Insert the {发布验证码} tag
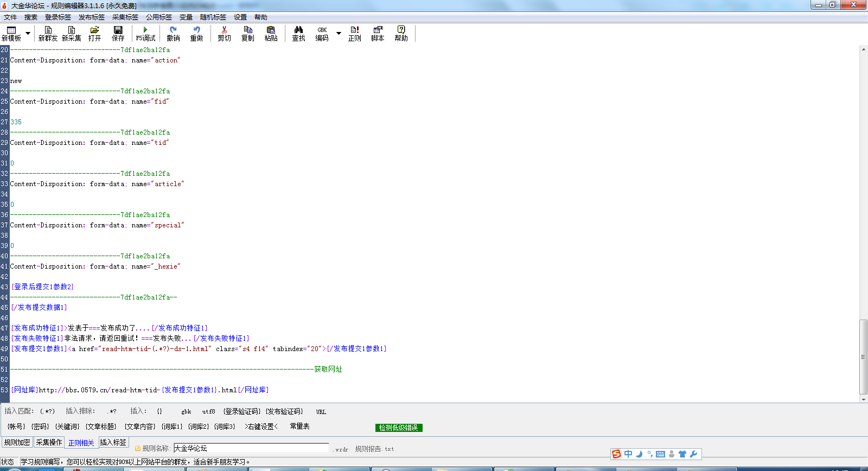868x471 pixels. coord(284,411)
